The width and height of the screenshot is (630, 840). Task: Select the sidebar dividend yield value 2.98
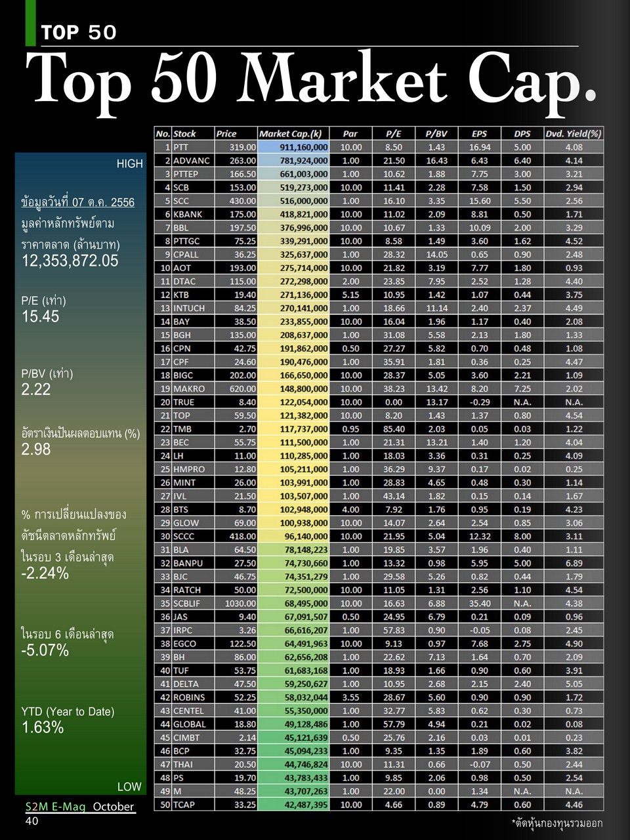36,450
